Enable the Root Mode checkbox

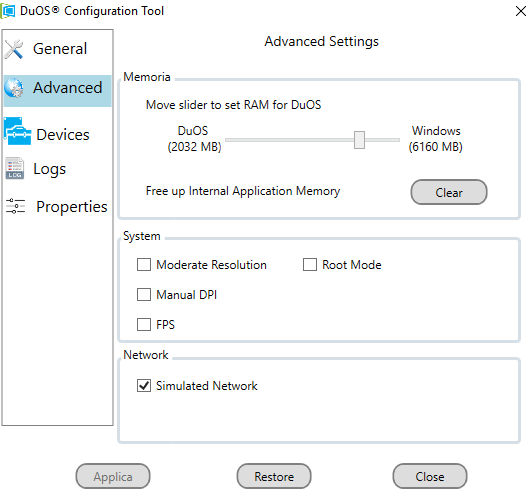click(310, 265)
